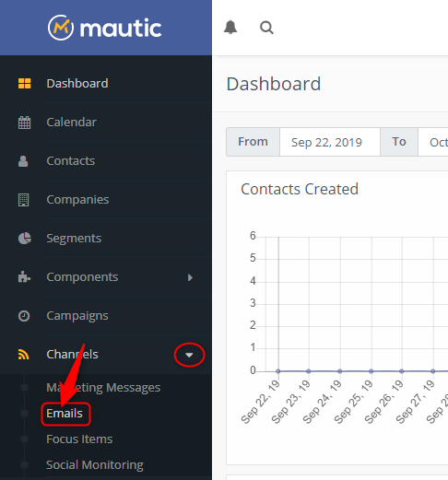Viewport: 448px width, 480px height.
Task: Click Sep 22 data point on chart
Action: click(x=278, y=371)
